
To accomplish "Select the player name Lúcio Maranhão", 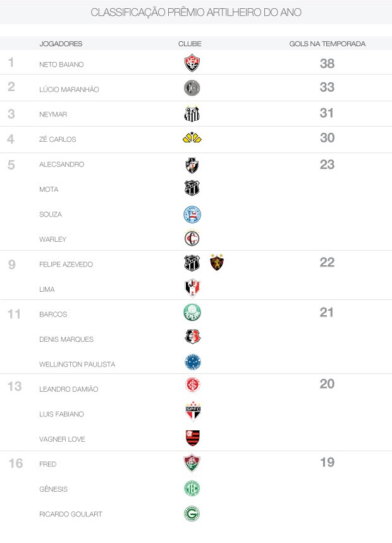I will tap(69, 89).
